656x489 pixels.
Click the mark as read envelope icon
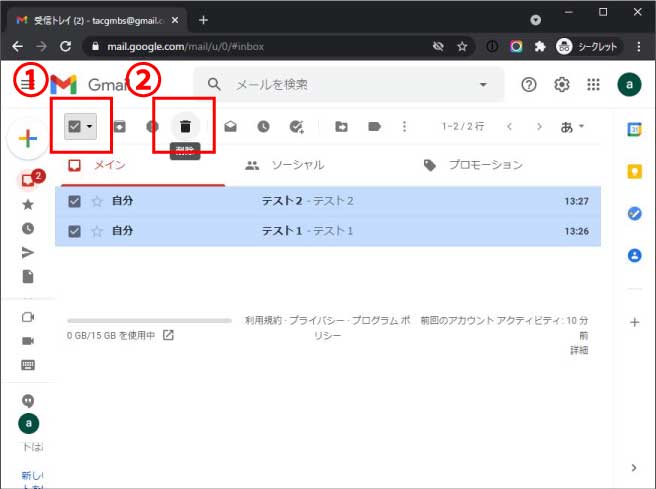point(230,127)
